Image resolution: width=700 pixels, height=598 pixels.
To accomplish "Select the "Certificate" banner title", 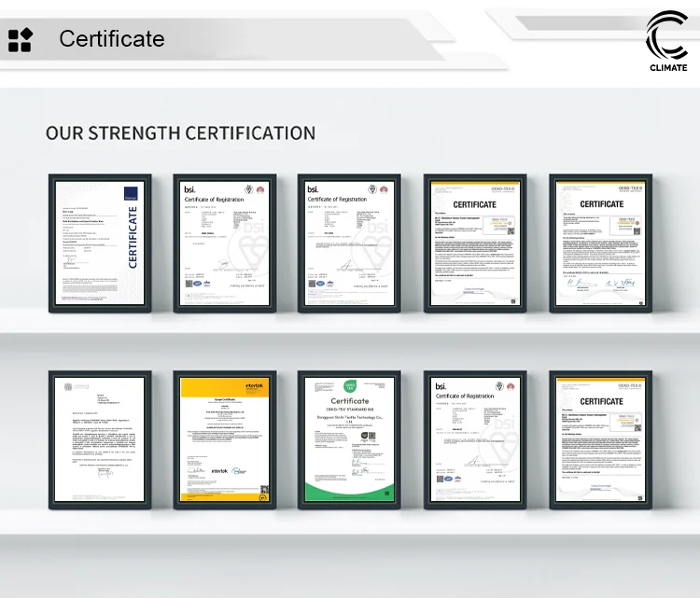I will coord(112,39).
